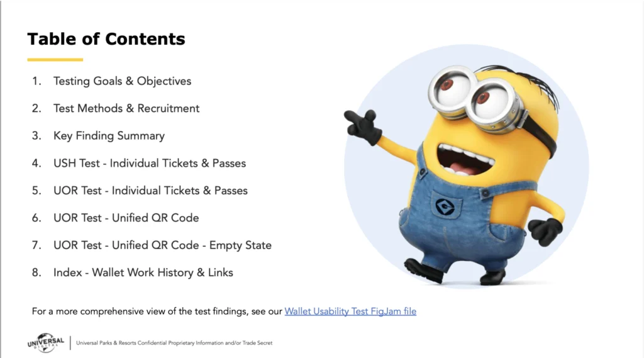Click UOR Test - Individual Tickets & Passes
644x358 pixels.
150,191
